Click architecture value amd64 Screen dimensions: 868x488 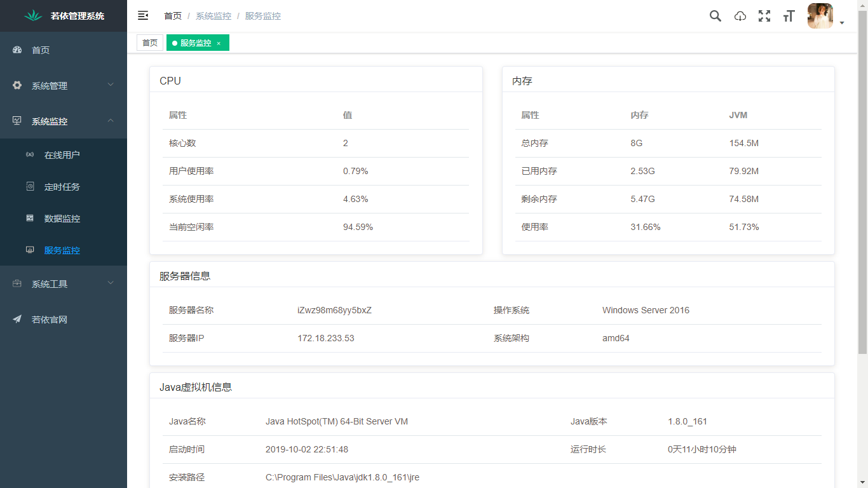pyautogui.click(x=616, y=338)
